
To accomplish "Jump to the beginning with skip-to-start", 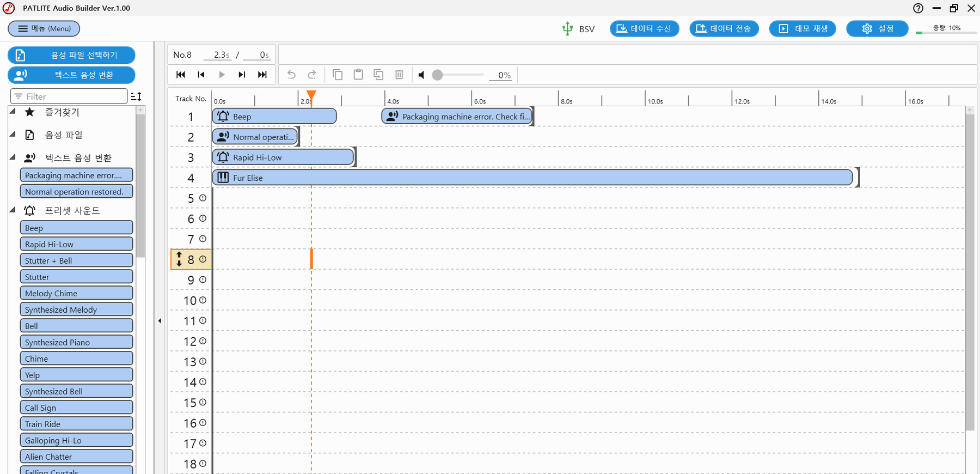I will [181, 75].
